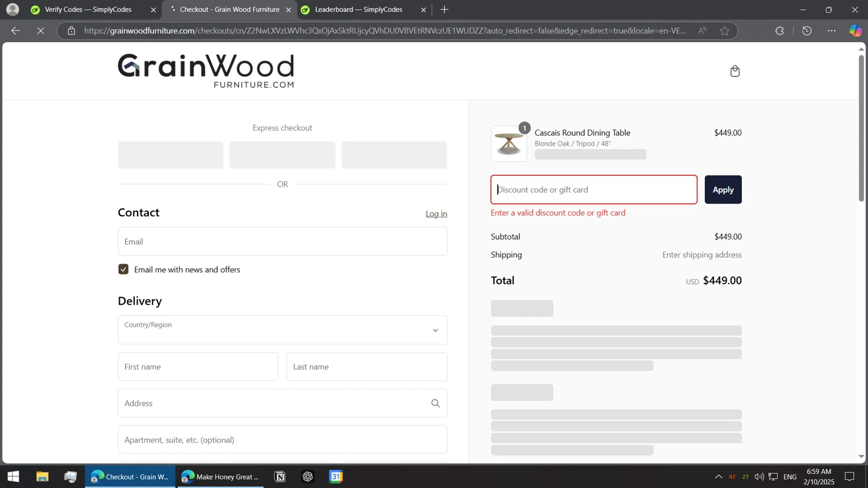
Task: Click the Apply discount button
Action: click(x=723, y=190)
